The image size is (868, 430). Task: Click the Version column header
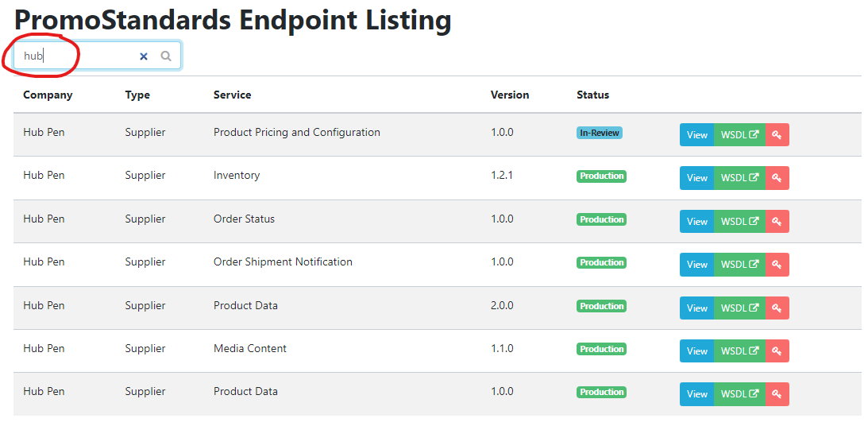point(510,95)
